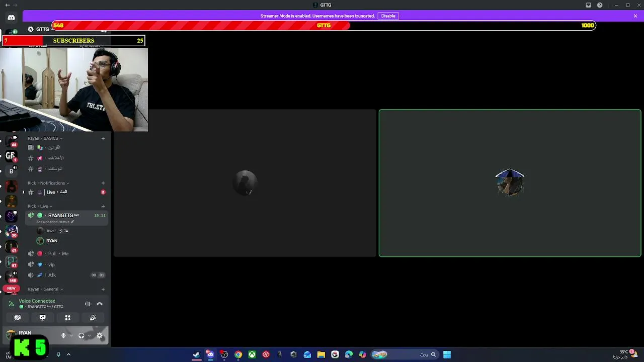
Task: Dismiss the Streamer Mode notice banner
Action: [635, 16]
